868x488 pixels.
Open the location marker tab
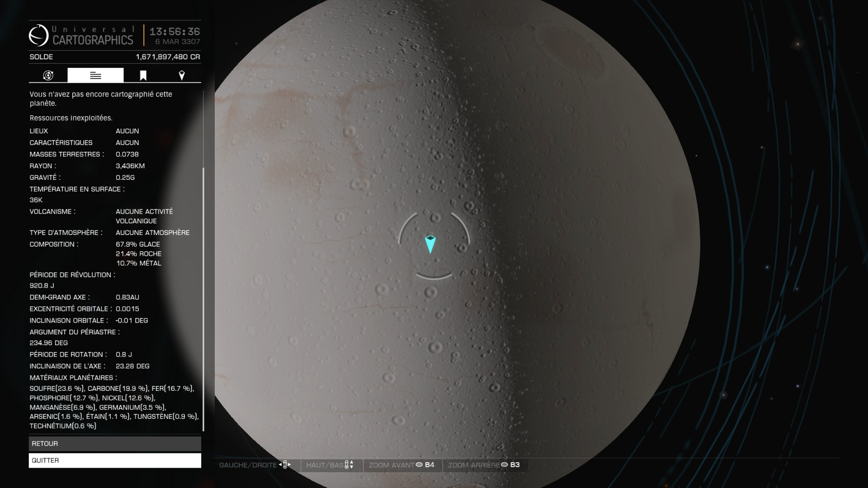[181, 75]
